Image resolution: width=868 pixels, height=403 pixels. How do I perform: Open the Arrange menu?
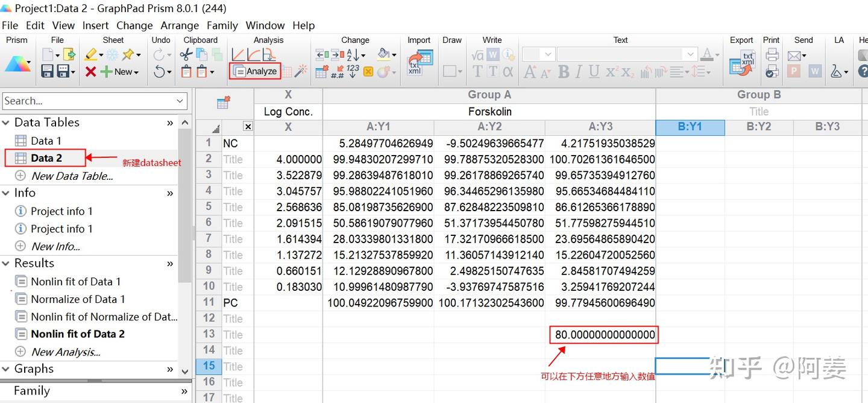[x=180, y=25]
